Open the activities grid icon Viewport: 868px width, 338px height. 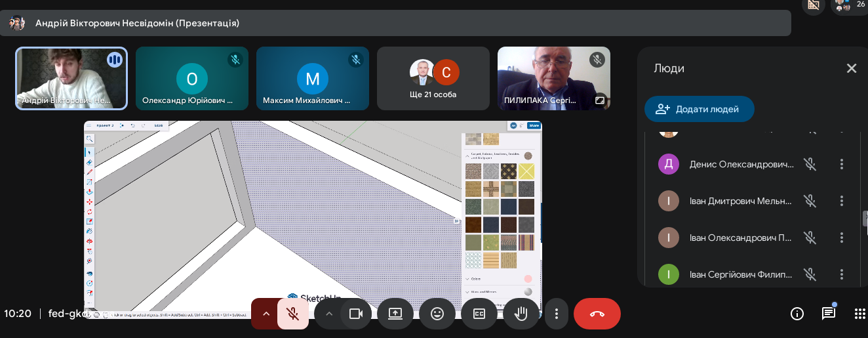pos(859,314)
